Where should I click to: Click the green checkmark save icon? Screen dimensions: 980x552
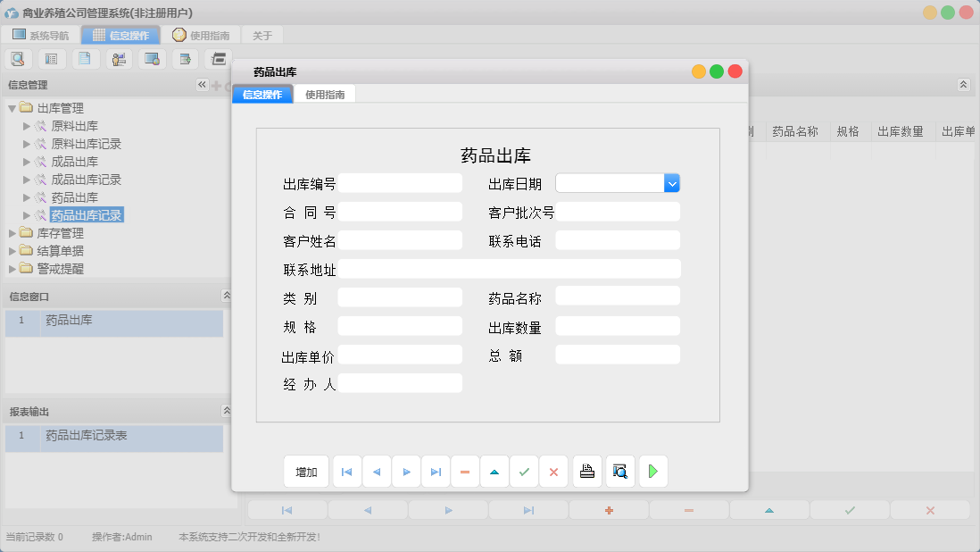pyautogui.click(x=525, y=471)
